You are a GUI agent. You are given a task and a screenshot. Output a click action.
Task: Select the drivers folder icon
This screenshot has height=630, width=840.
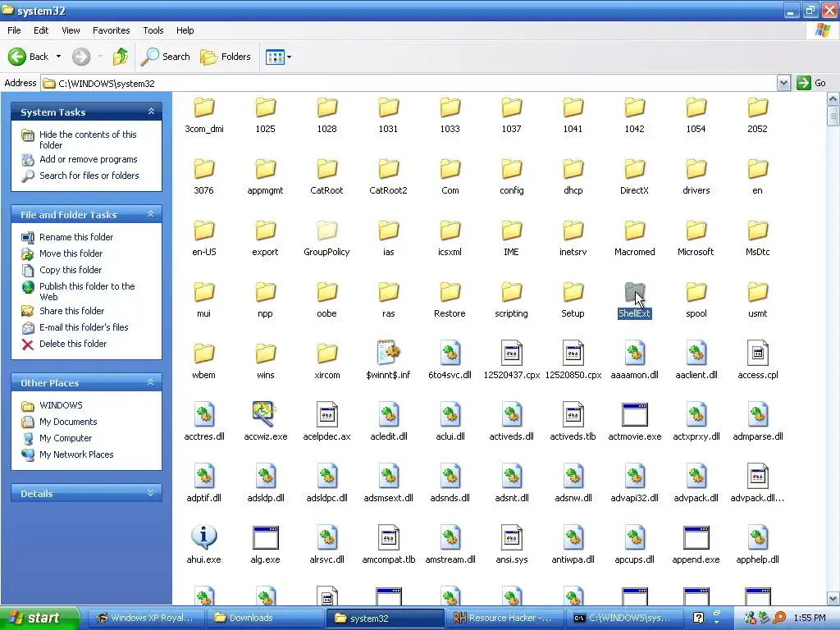(696, 170)
